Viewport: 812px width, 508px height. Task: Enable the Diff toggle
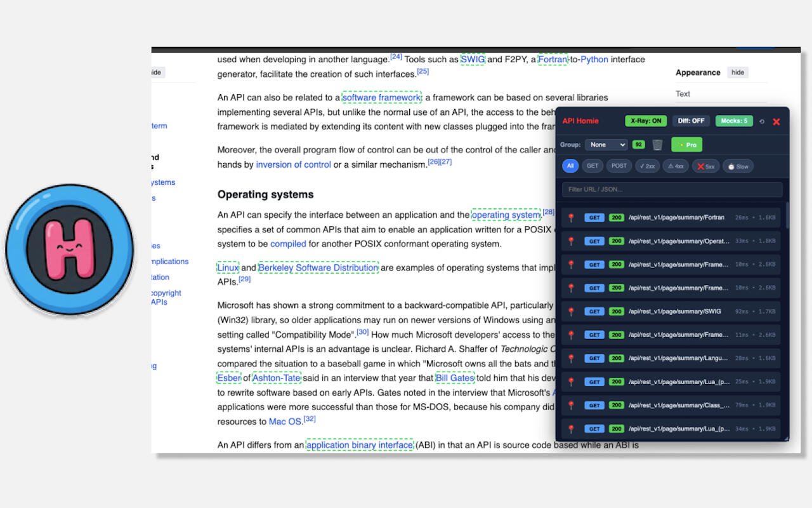click(691, 121)
